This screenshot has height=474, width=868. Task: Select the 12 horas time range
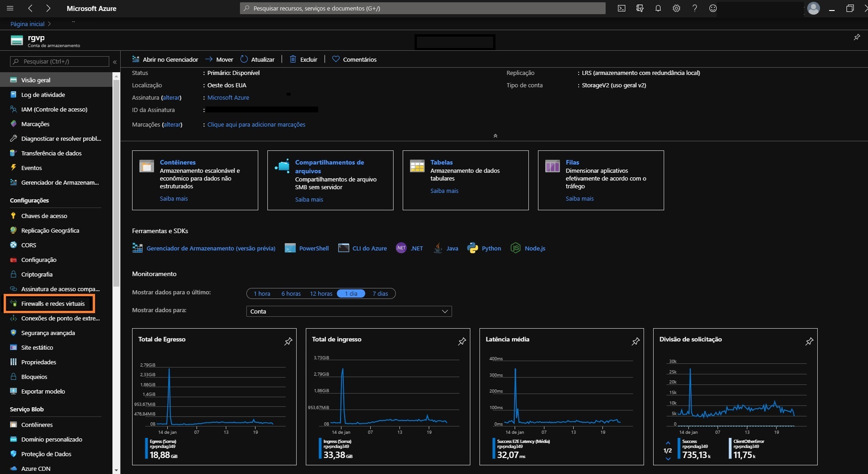[321, 293]
